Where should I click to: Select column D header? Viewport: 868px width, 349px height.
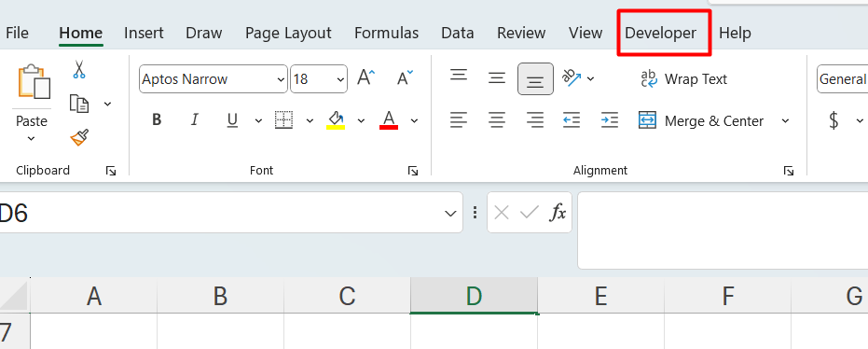[x=474, y=297]
